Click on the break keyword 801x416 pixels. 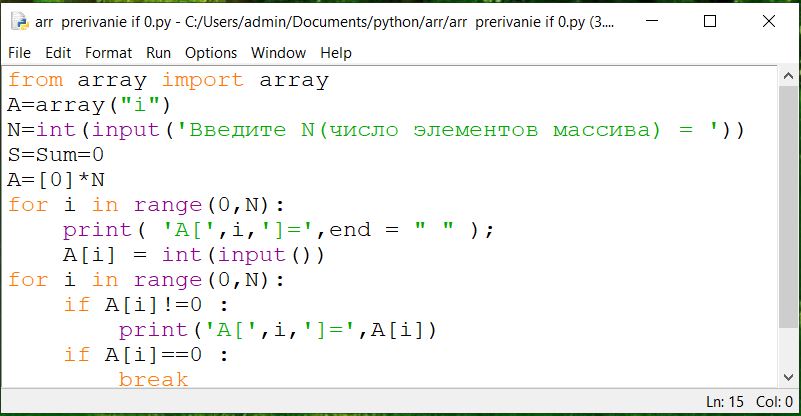(x=153, y=379)
